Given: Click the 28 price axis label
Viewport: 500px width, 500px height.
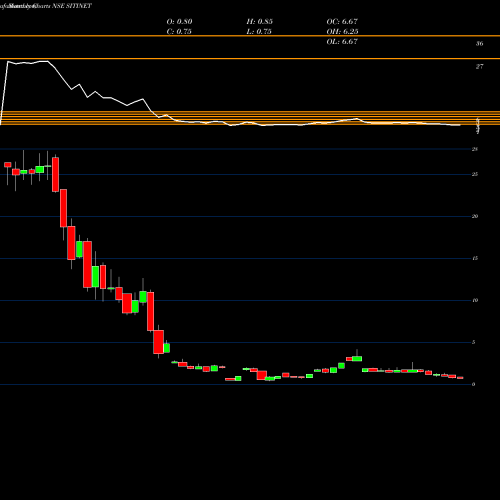Looking at the screenshot, I should pos(475,149).
